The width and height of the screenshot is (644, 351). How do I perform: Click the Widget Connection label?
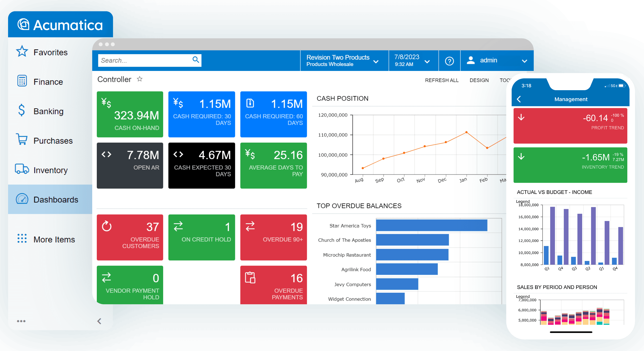point(350,299)
